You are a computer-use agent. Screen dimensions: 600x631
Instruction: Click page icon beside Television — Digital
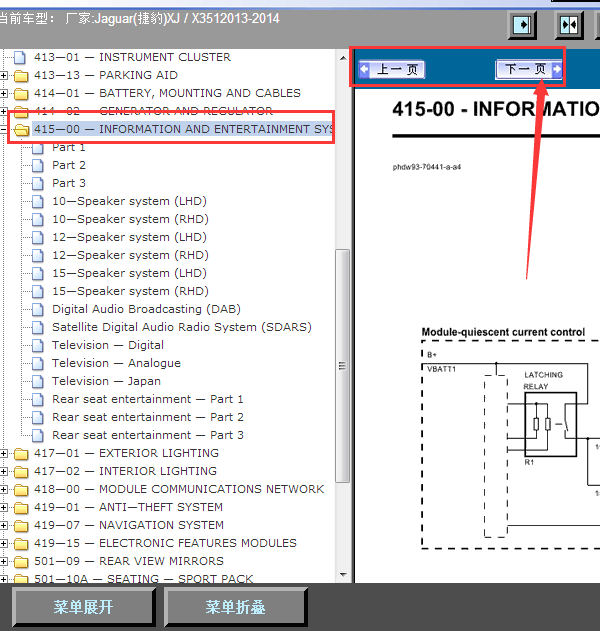[x=38, y=345]
